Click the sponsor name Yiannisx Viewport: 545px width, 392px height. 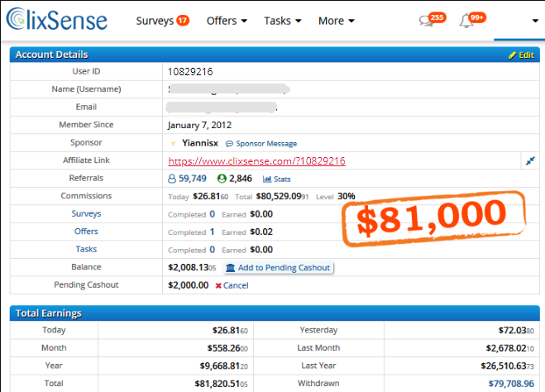click(200, 143)
